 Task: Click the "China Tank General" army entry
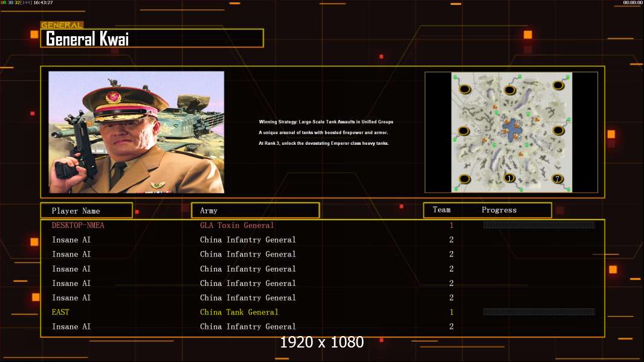(x=239, y=312)
